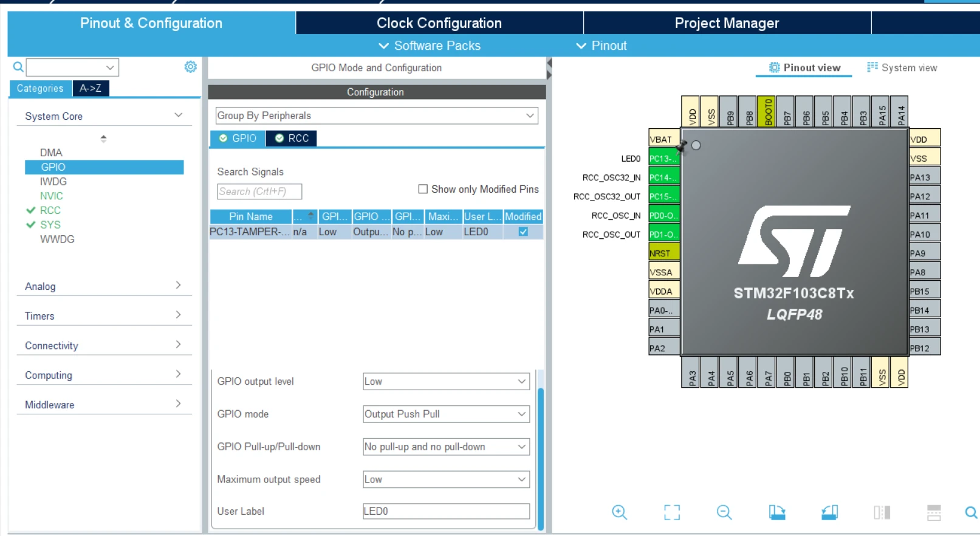
Task: Click the split vertical view icon
Action: coord(882,512)
